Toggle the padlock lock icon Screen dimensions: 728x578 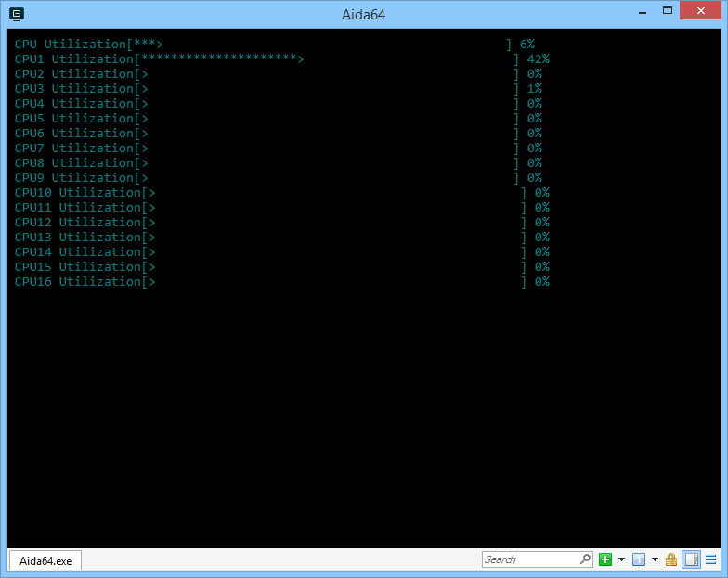pyautogui.click(x=670, y=559)
